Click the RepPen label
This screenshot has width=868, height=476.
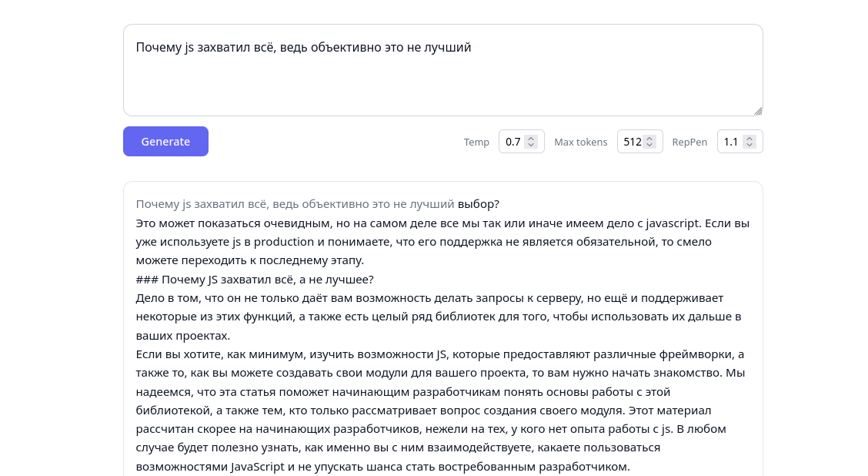click(x=689, y=142)
